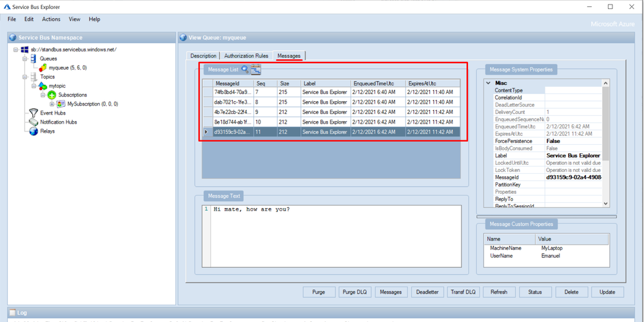The width and height of the screenshot is (644, 322).
Task: Select the UserName custom property row
Action: [x=546, y=256]
